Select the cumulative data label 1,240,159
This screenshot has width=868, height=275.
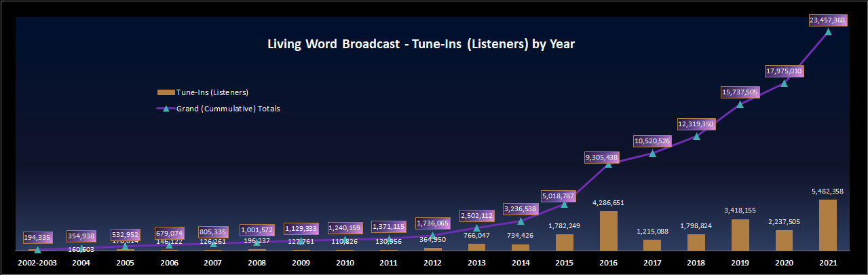(345, 228)
